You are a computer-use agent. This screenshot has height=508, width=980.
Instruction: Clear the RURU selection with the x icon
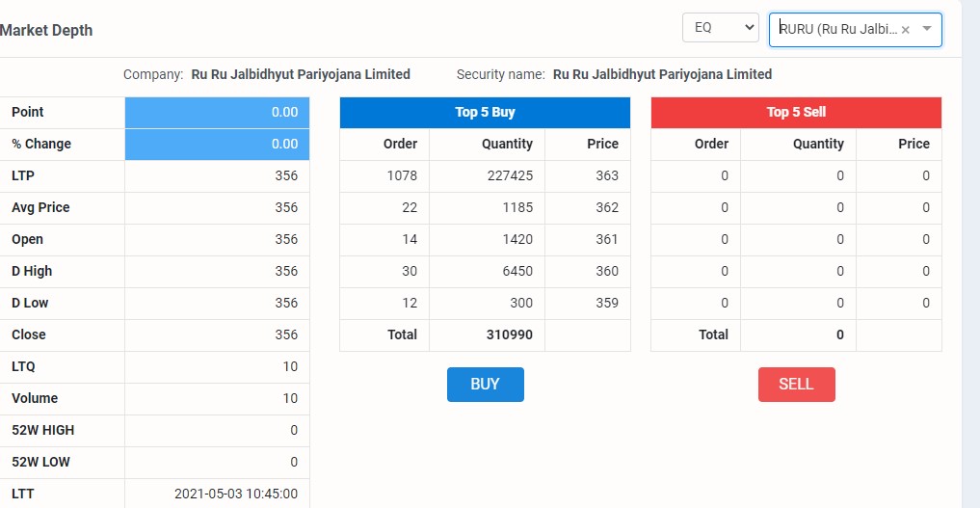[905, 29]
